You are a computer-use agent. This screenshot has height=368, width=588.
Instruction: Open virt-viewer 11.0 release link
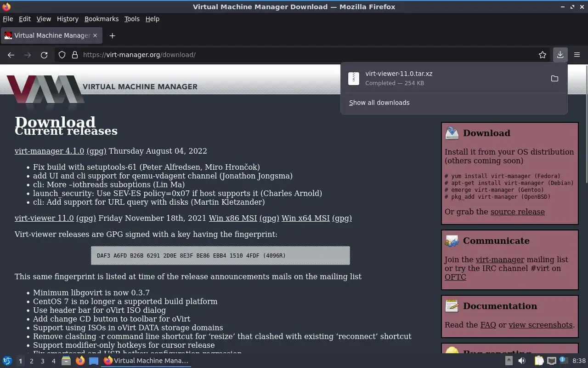[44, 218]
